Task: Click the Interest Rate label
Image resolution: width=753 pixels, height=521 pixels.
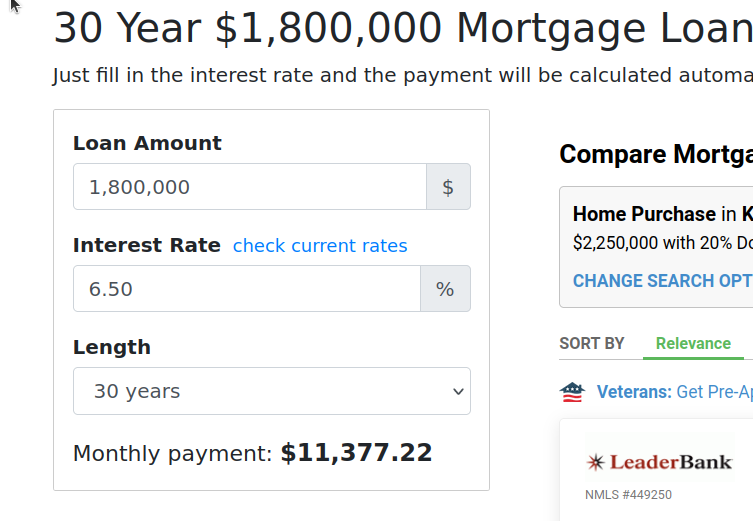Action: click(x=147, y=245)
